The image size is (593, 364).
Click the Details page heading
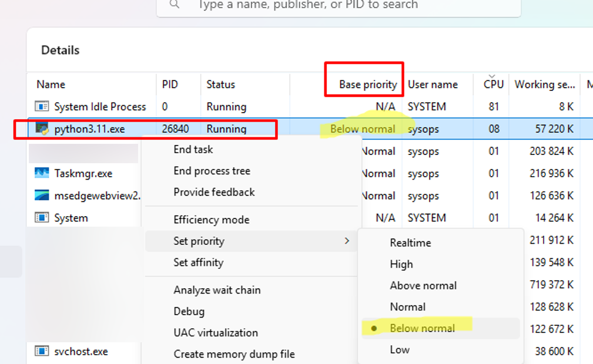[60, 50]
